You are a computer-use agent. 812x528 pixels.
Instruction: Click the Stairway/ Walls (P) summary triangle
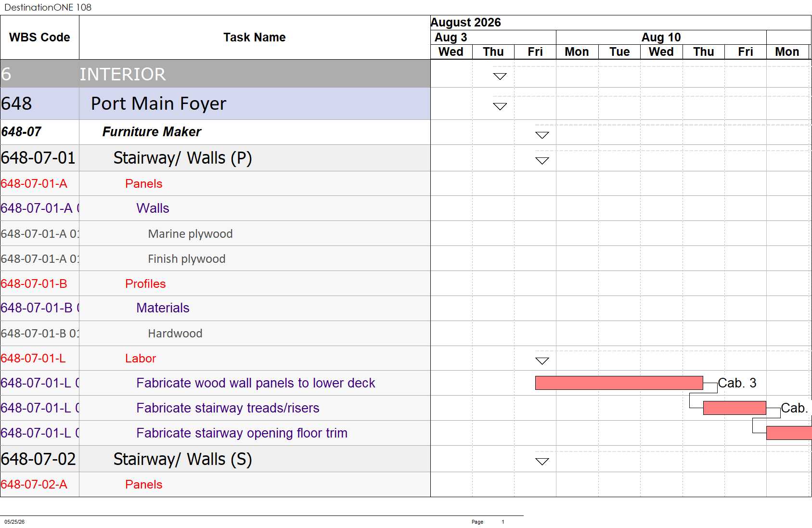[x=542, y=161]
